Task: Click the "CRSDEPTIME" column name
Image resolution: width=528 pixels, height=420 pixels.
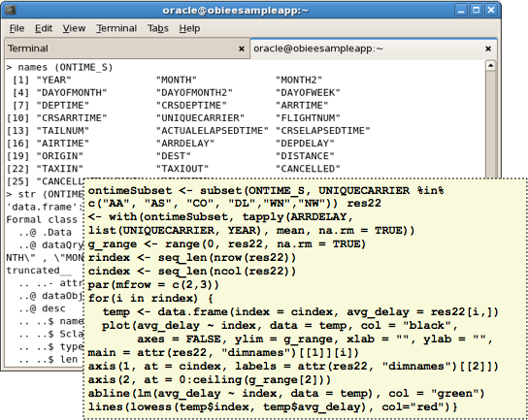Action: (191, 106)
